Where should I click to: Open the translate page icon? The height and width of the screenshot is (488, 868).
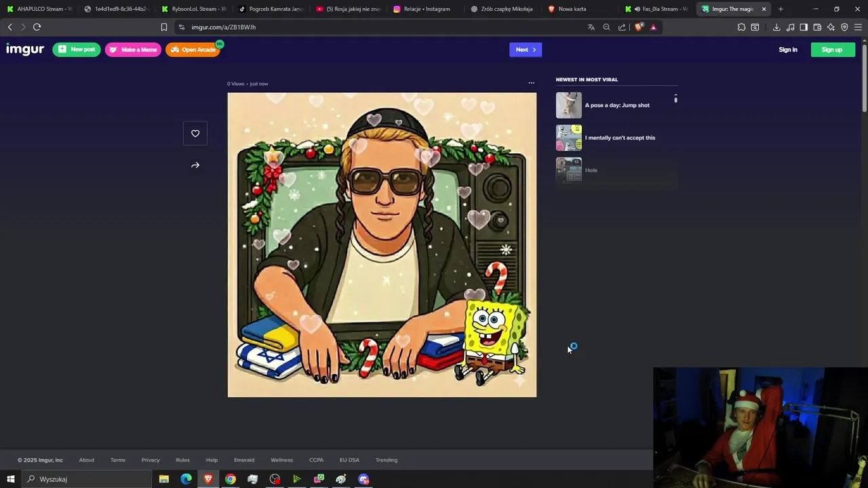pyautogui.click(x=591, y=27)
